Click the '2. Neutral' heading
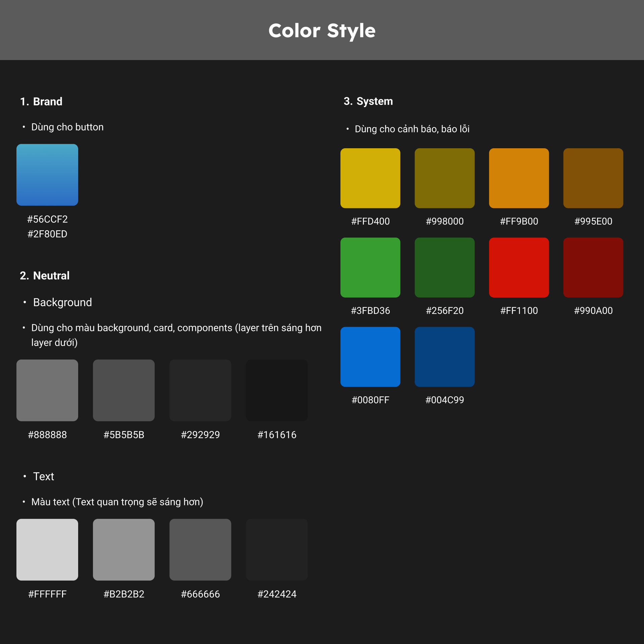 45,276
